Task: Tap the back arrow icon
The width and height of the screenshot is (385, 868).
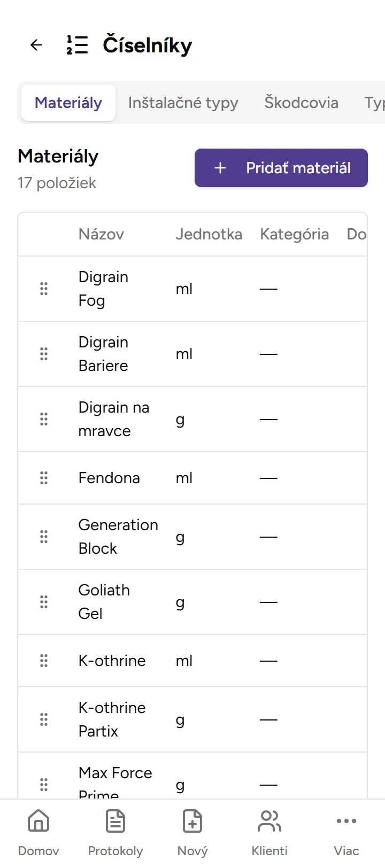Action: (36, 45)
